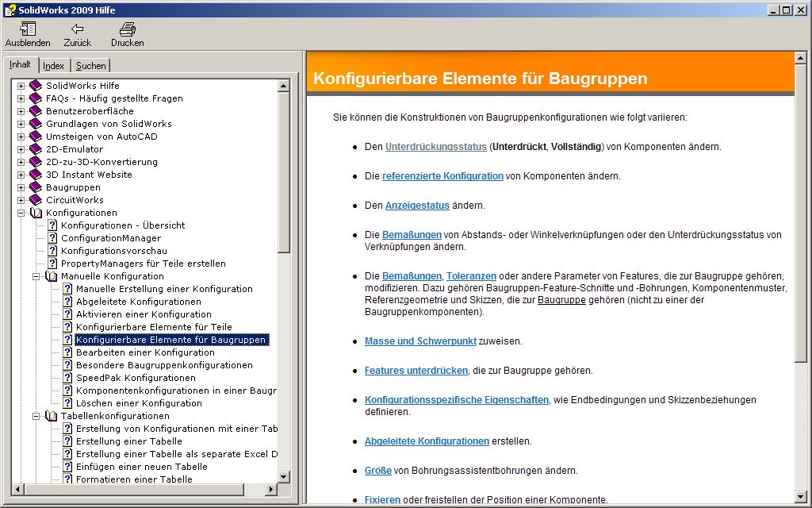Click the book icon beside 3D Instant Website
Viewport: 812px width, 508px height.
pos(36,174)
